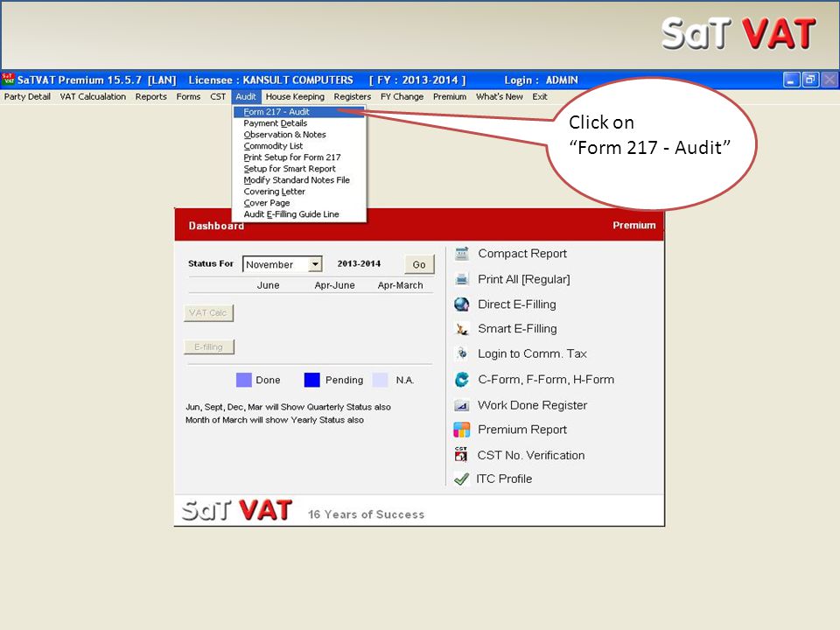
Task: Select Observation & Notes menu entry
Action: click(299, 135)
